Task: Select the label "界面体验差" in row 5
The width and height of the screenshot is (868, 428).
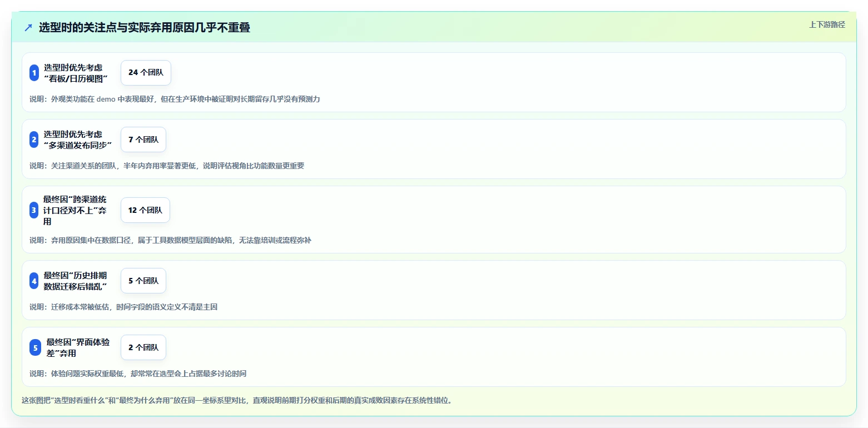Action: (x=78, y=347)
